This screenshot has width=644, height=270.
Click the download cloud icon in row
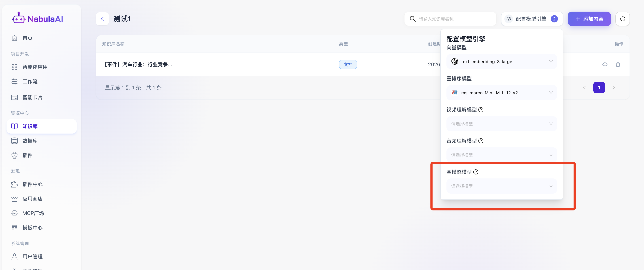pos(605,64)
